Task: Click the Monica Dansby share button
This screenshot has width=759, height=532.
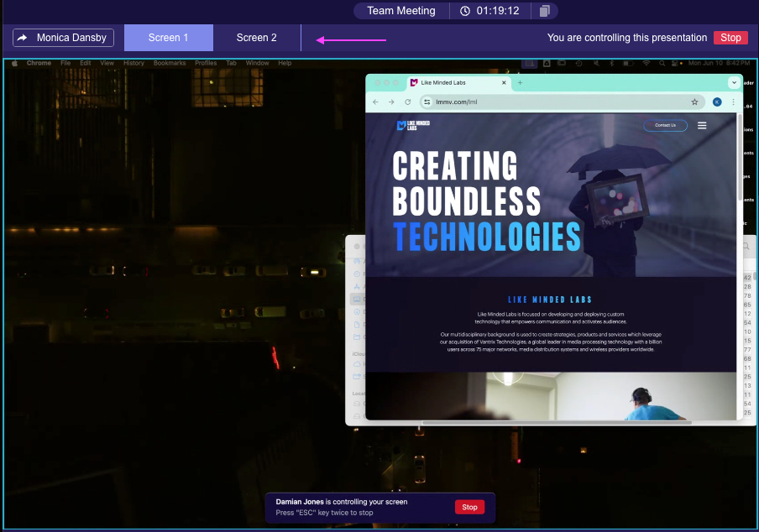Action: click(x=64, y=38)
